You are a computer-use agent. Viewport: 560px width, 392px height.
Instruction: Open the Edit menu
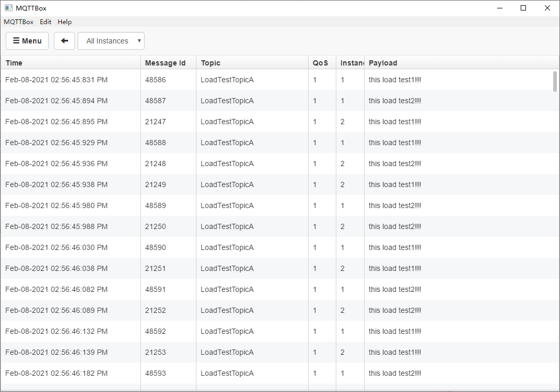[46, 22]
